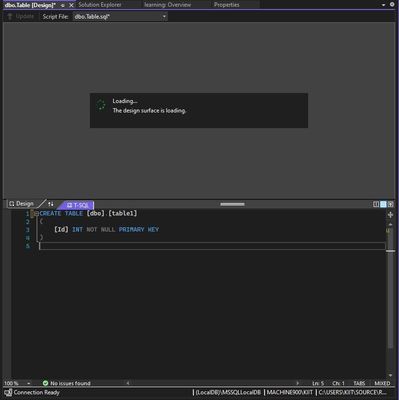Click the Connection Ready status text
This screenshot has height=400, width=399.
[37, 393]
